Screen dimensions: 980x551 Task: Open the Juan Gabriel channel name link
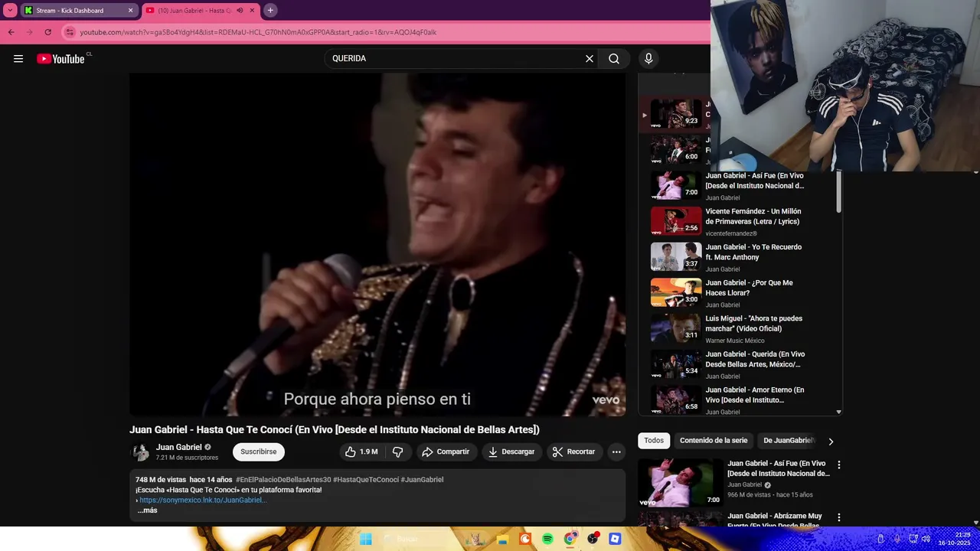tap(179, 447)
